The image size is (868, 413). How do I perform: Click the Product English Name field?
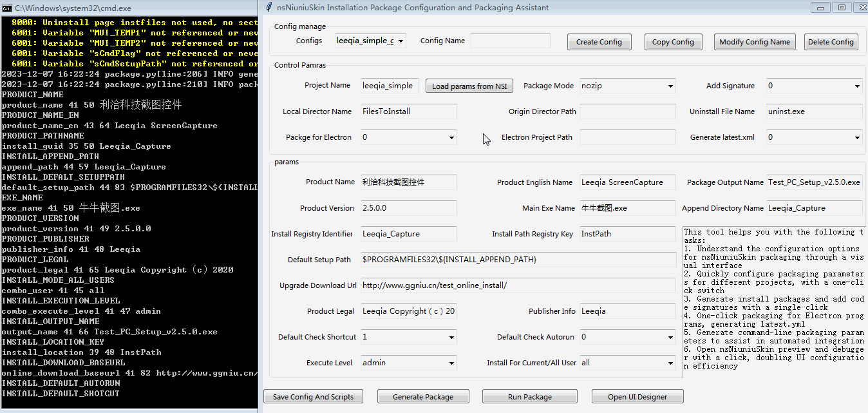tap(628, 182)
